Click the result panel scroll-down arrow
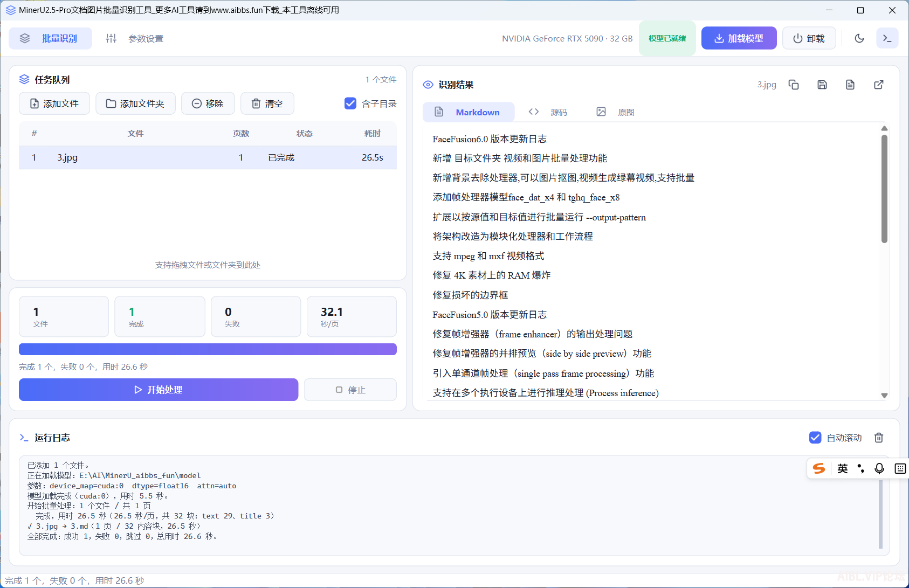 tap(884, 395)
